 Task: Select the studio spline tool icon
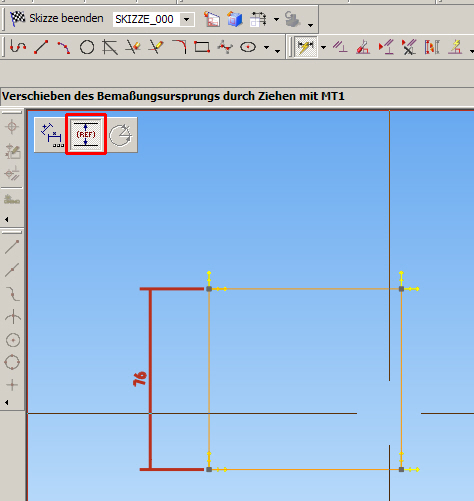[225, 47]
